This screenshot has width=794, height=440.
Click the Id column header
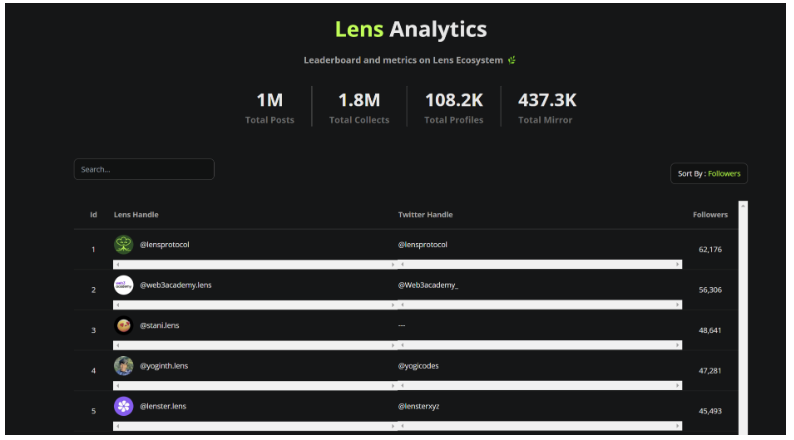pyautogui.click(x=94, y=215)
